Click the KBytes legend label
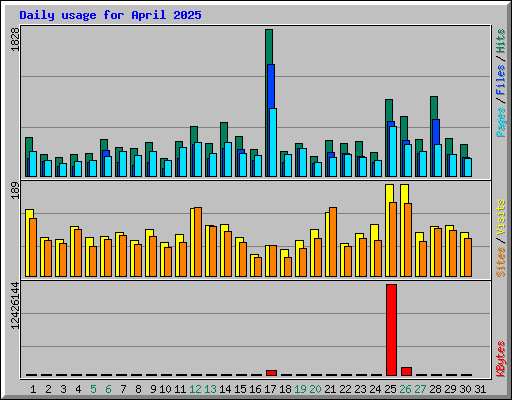The height and width of the screenshot is (400, 512). (x=501, y=359)
